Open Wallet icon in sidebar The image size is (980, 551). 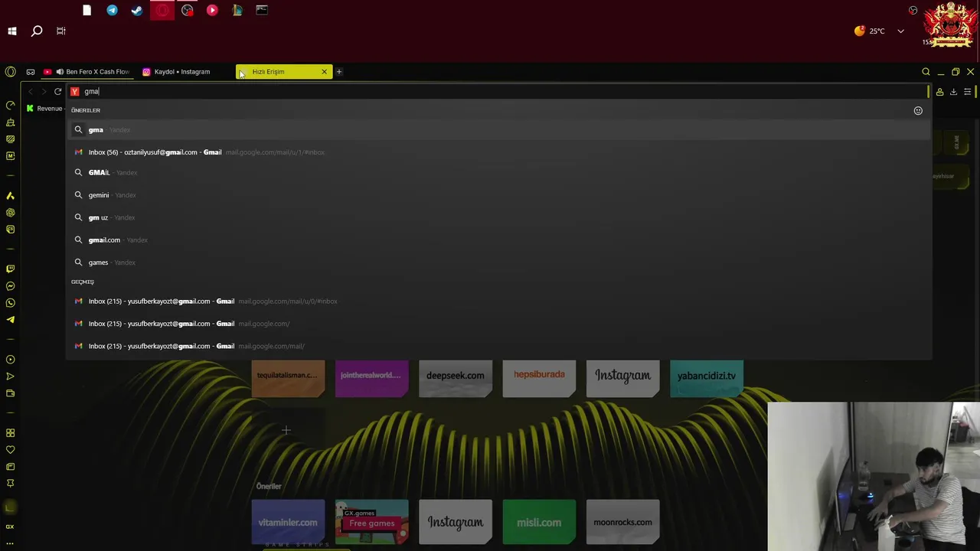click(x=10, y=393)
